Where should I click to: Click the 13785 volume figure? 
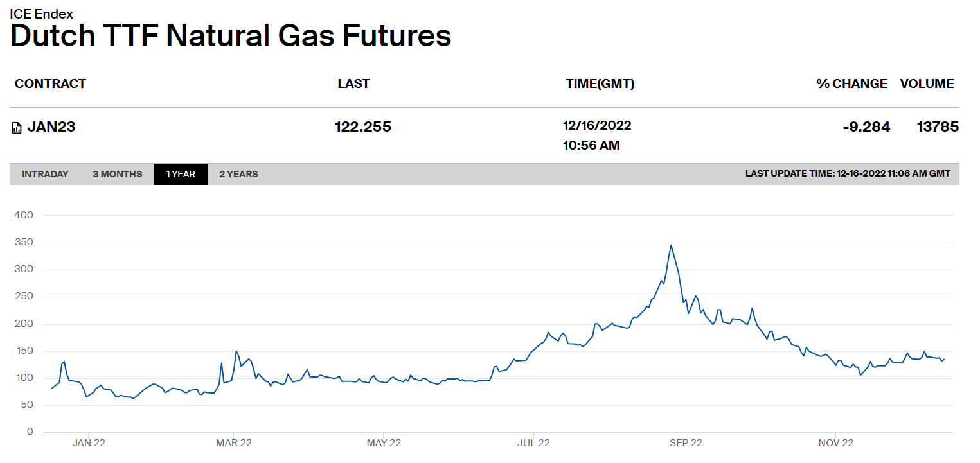coord(938,127)
